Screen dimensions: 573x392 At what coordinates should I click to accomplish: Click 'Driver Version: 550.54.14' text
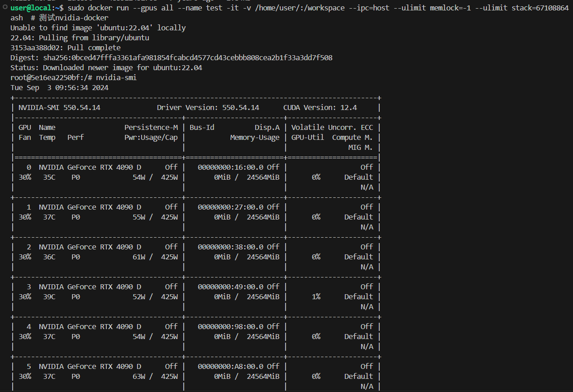(208, 108)
